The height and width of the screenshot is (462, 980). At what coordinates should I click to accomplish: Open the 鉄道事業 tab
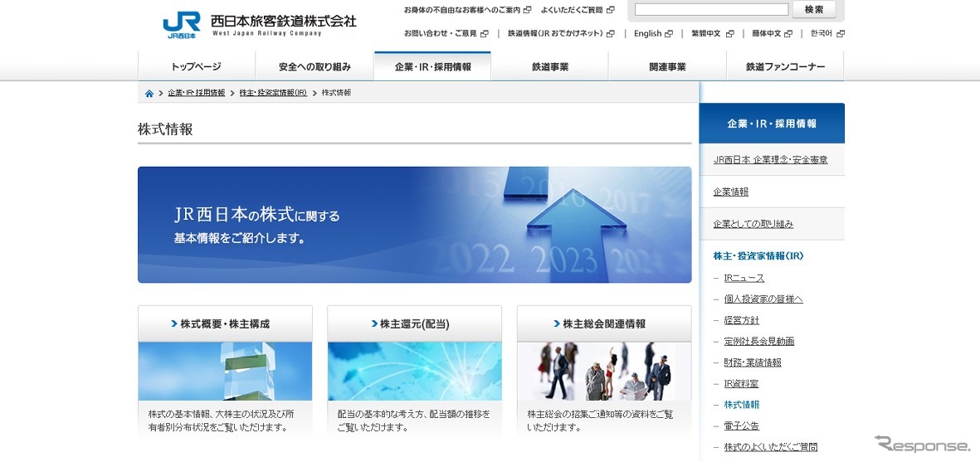550,66
